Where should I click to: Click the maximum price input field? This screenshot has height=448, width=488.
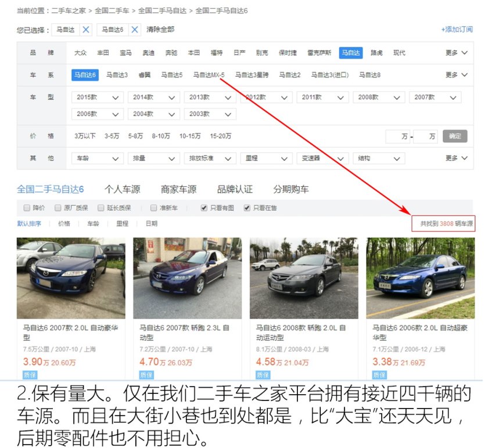425,136
